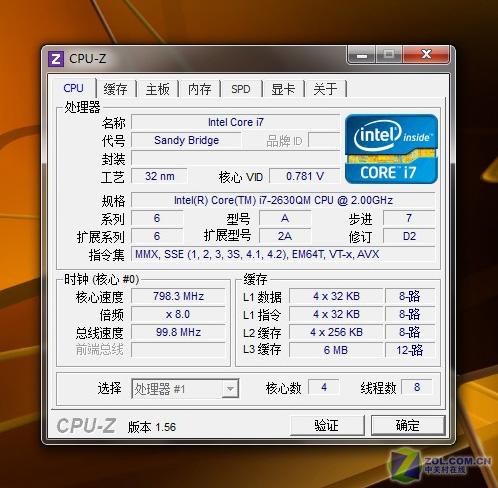Click the 0.781 V core VID value
The image size is (498, 488).
(x=305, y=176)
